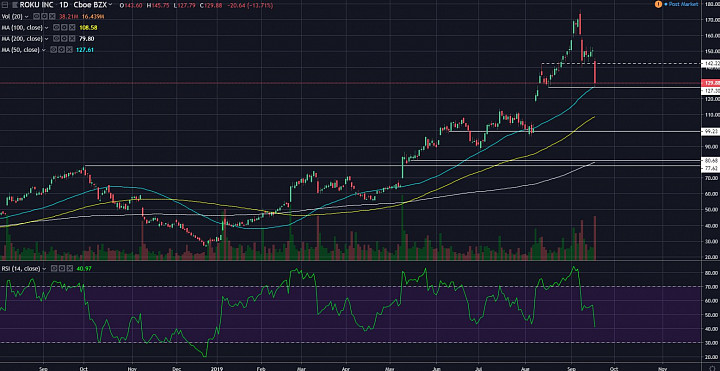This screenshot has width=720, height=371.
Task: Expand the MA (50, close) dropdown arrow
Action: 44,50
